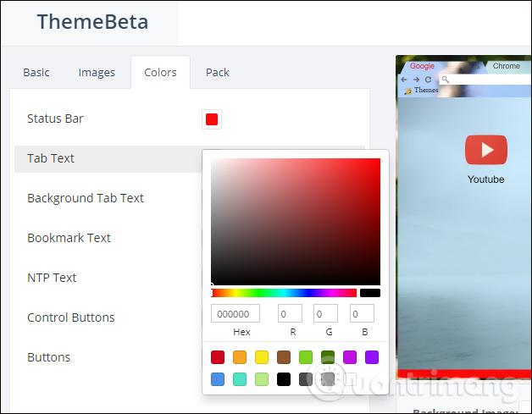Focus the R value input field
The height and width of the screenshot is (414, 532).
pyautogui.click(x=290, y=313)
